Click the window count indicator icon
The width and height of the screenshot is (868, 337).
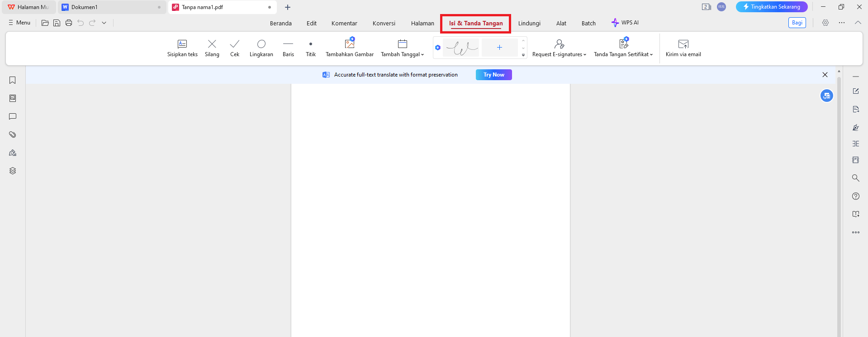click(x=706, y=7)
